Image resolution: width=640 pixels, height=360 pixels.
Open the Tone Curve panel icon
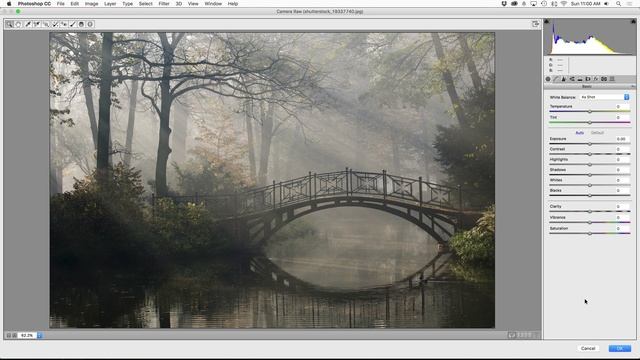click(x=556, y=79)
